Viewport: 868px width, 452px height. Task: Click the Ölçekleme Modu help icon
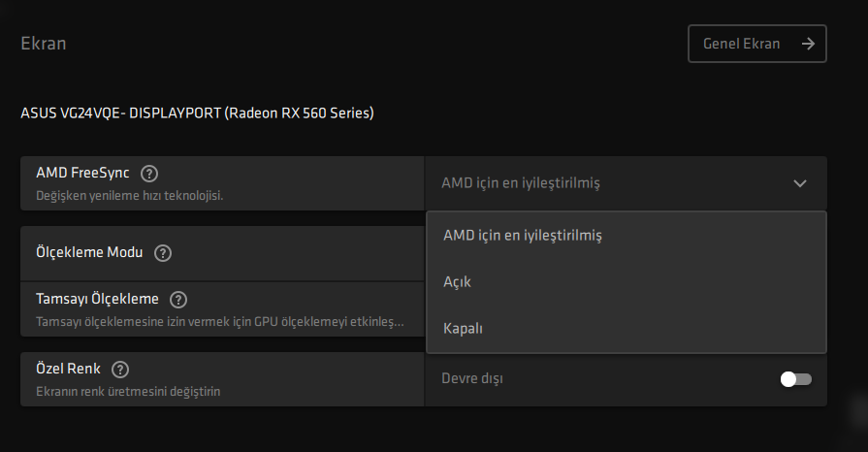[163, 253]
